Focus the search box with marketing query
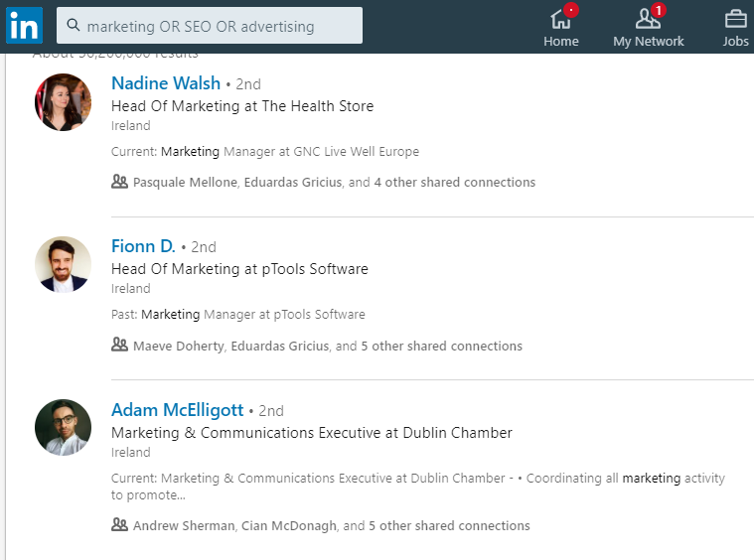Screen dimensions: 754x560 coord(210,26)
